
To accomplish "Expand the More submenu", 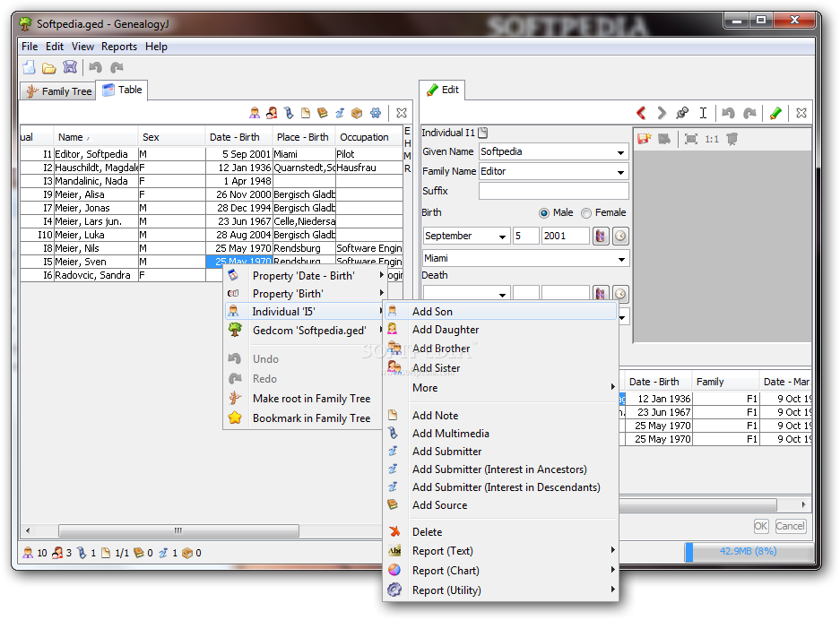I will point(501,388).
